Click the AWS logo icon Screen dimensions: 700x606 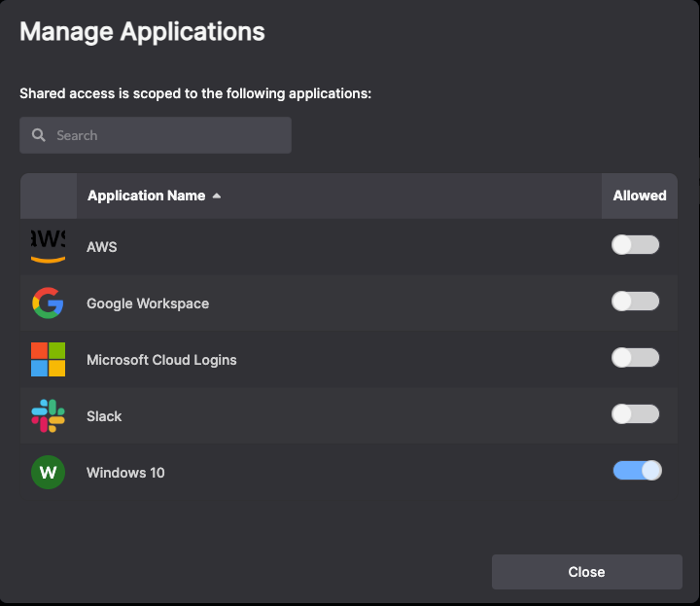pyautogui.click(x=48, y=246)
